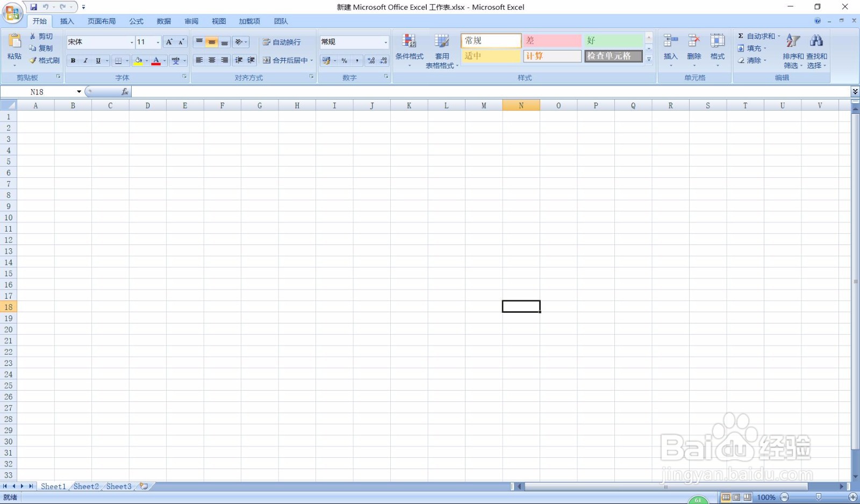Cut selection with 剪切
This screenshot has height=504, width=860.
(x=41, y=36)
